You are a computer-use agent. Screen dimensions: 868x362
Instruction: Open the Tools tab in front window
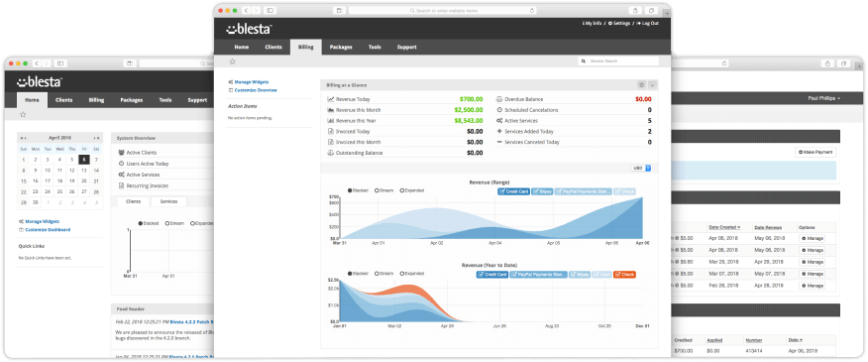pos(375,48)
